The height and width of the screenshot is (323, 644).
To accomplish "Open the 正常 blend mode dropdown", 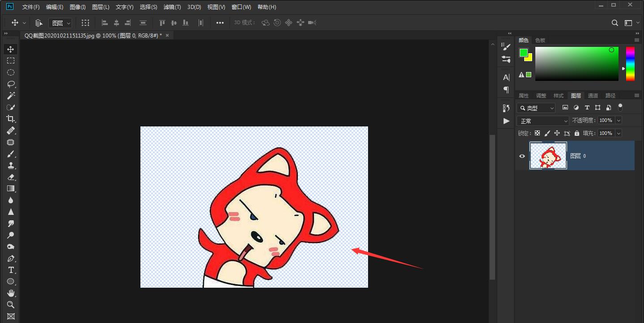I will click(543, 121).
